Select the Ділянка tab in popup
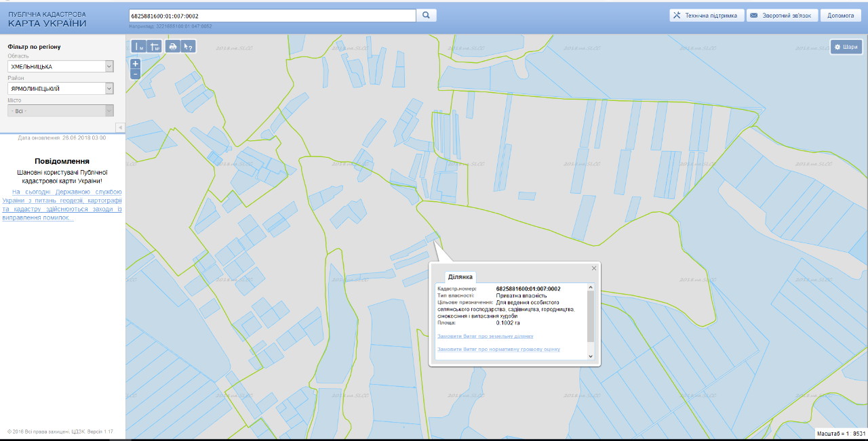This screenshot has height=441, width=868. click(460, 277)
